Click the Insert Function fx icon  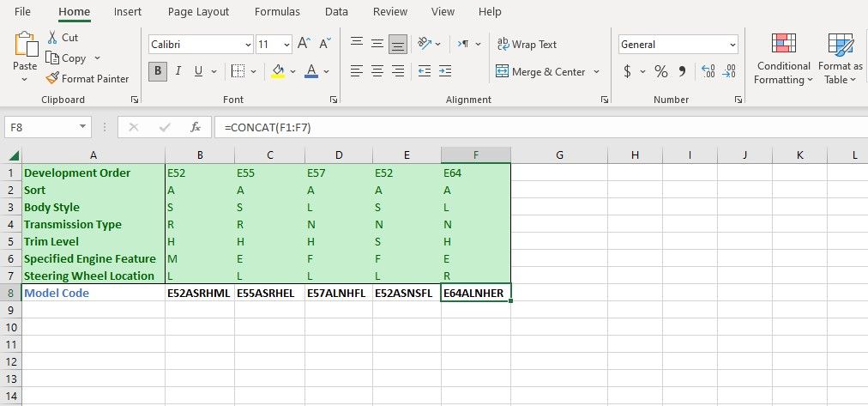(x=196, y=127)
